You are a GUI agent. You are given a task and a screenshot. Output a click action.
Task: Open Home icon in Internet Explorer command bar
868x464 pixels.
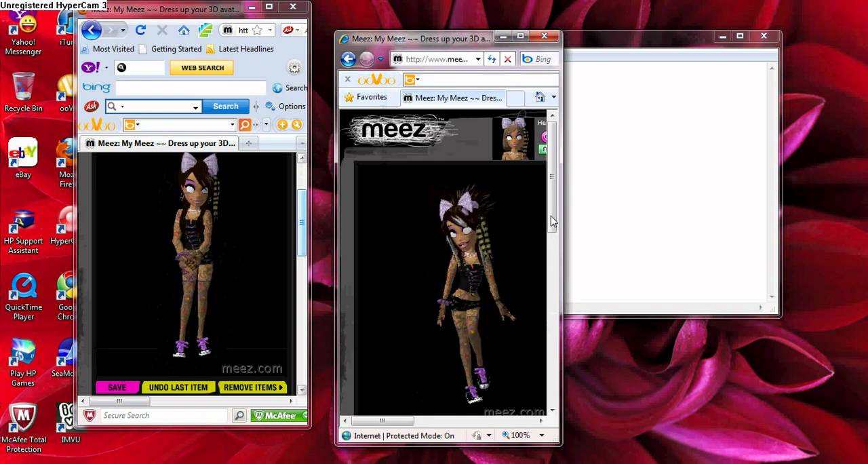coord(540,98)
